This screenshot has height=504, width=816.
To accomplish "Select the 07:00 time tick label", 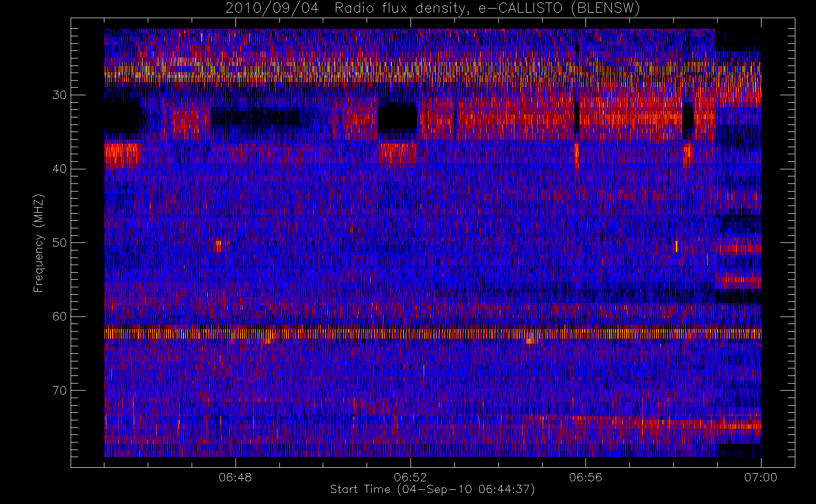I will (x=761, y=477).
